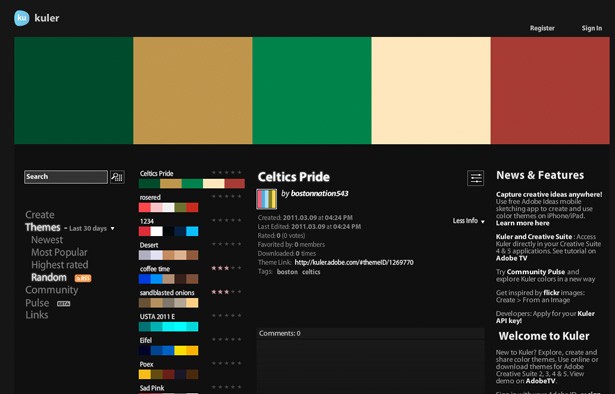Image resolution: width=615 pixels, height=394 pixels.
Task: Click the RSS badge next to Random
Action: [83, 278]
